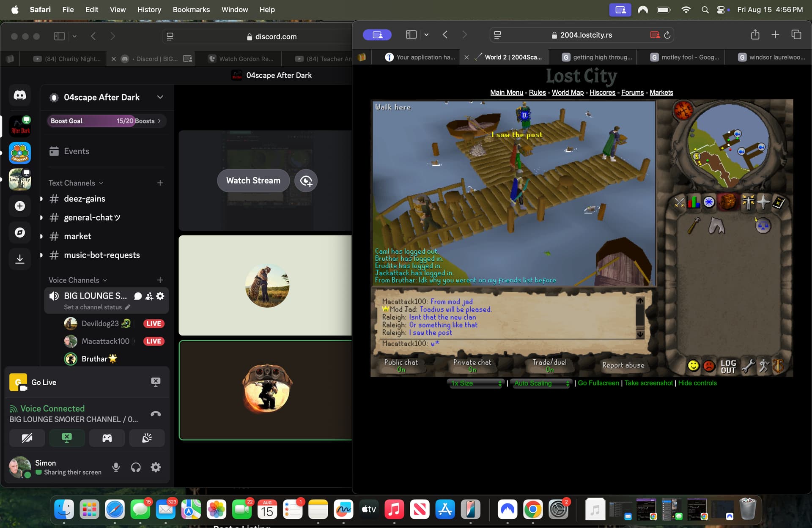Open the Friends list smiley tab
The width and height of the screenshot is (812, 528).
click(694, 365)
